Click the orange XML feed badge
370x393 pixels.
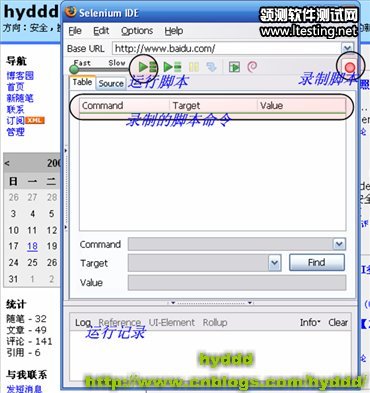pyautogui.click(x=35, y=120)
